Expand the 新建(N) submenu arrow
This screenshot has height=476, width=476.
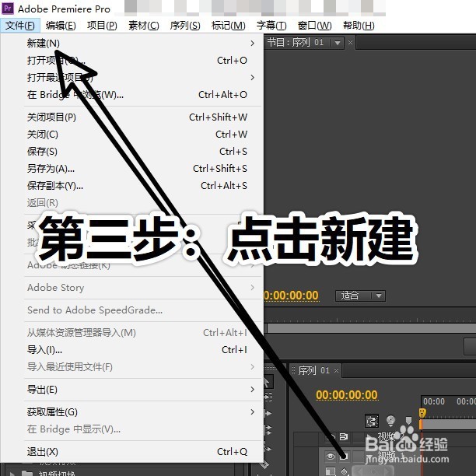click(x=252, y=44)
